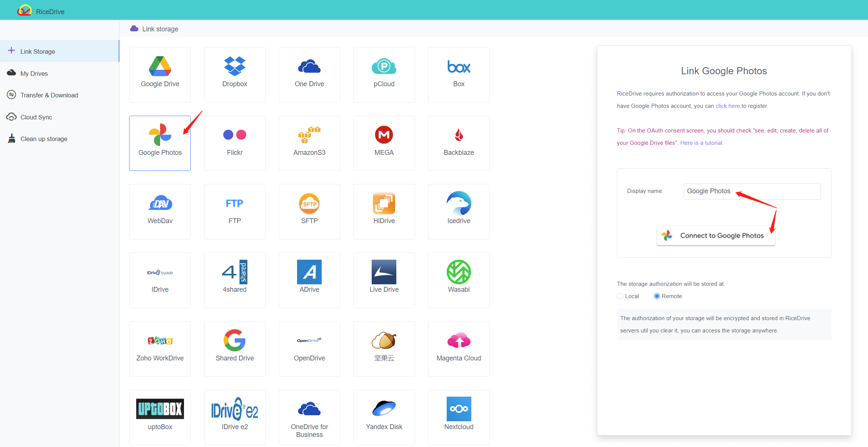Open Cloud Sync section
The width and height of the screenshot is (868, 447).
[x=35, y=116]
